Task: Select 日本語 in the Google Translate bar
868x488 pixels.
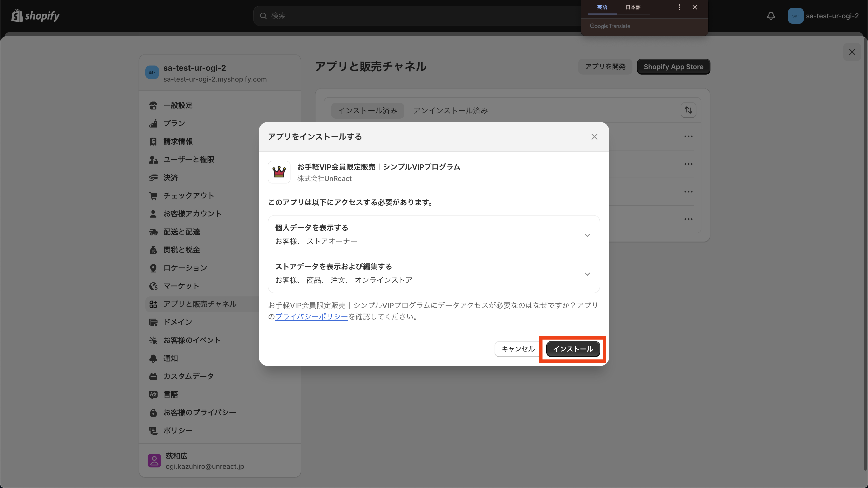Action: pyautogui.click(x=633, y=7)
